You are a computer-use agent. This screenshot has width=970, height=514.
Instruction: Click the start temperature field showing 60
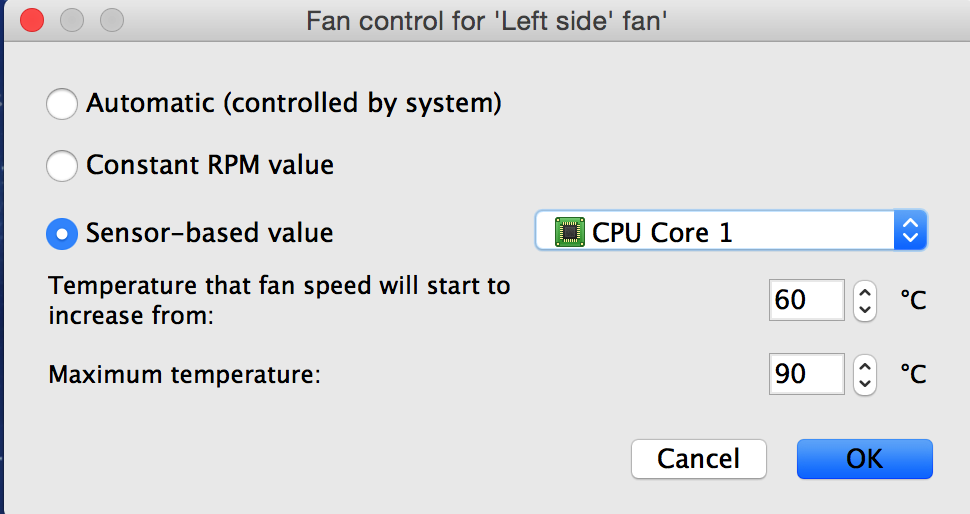pyautogui.click(x=807, y=300)
